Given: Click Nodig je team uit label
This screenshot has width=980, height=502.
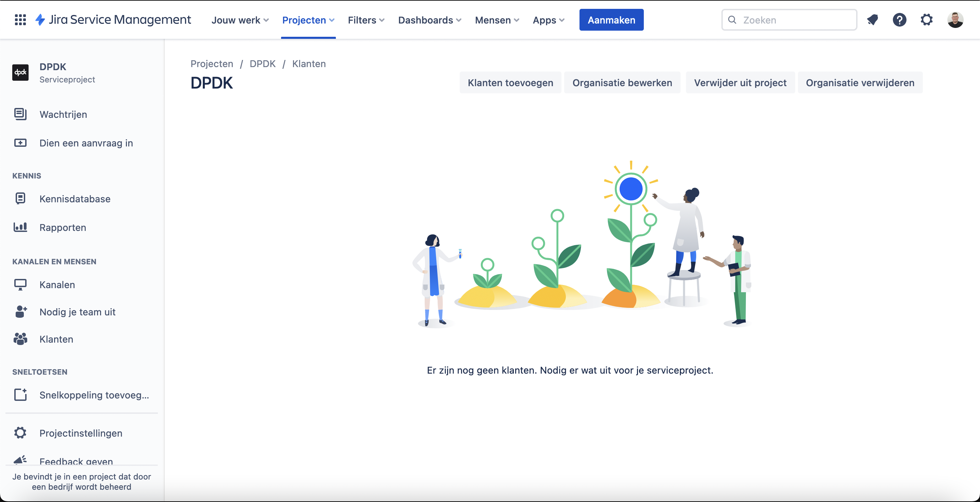Looking at the screenshot, I should coord(78,312).
